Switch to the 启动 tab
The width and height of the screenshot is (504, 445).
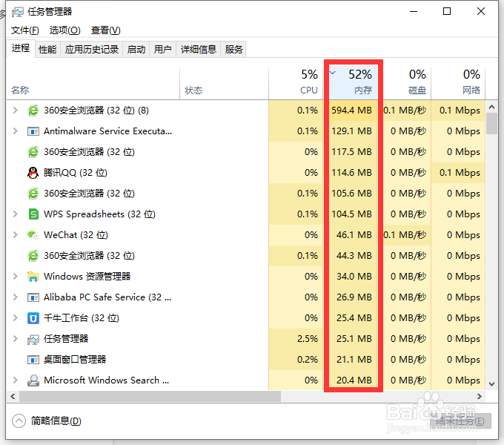pyautogui.click(x=136, y=50)
